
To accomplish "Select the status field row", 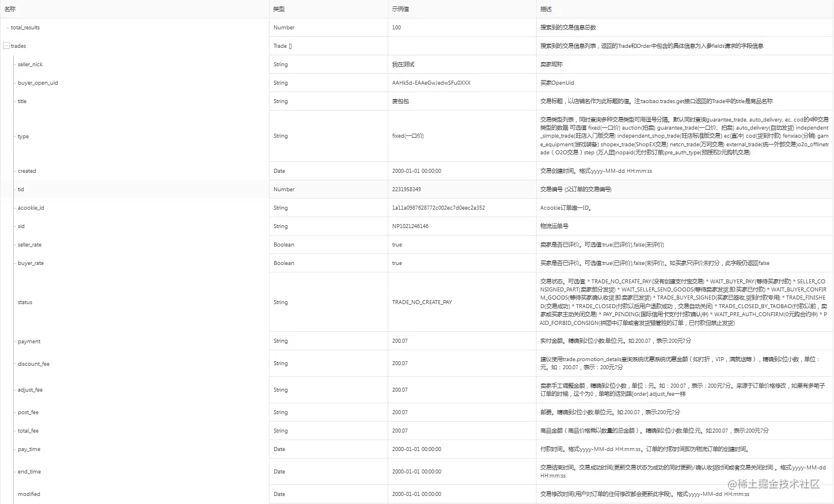I will [x=25, y=302].
